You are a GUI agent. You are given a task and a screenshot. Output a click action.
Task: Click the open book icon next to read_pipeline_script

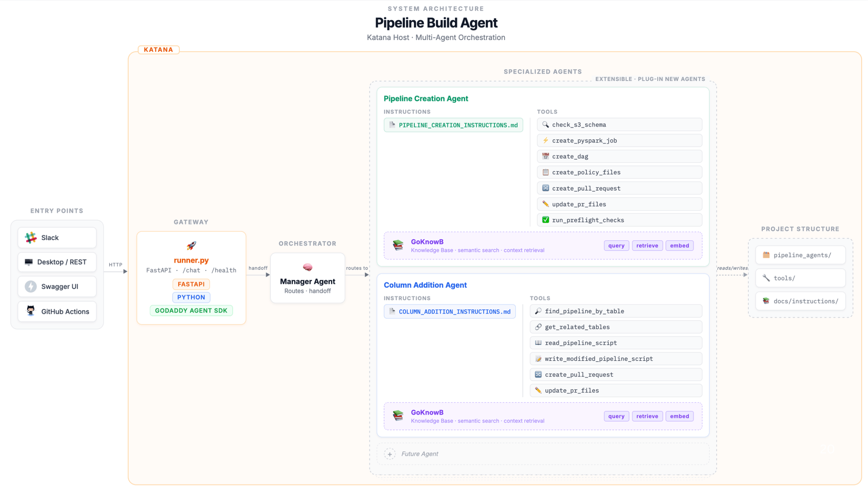tap(538, 343)
